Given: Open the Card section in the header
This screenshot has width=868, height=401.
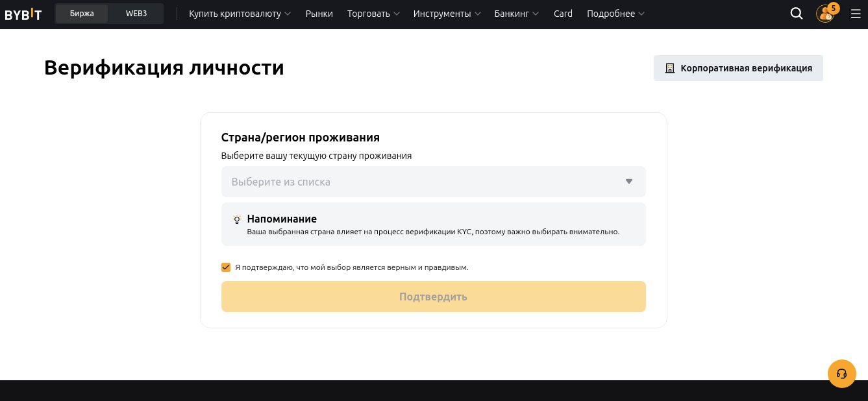Looking at the screenshot, I should 562,13.
